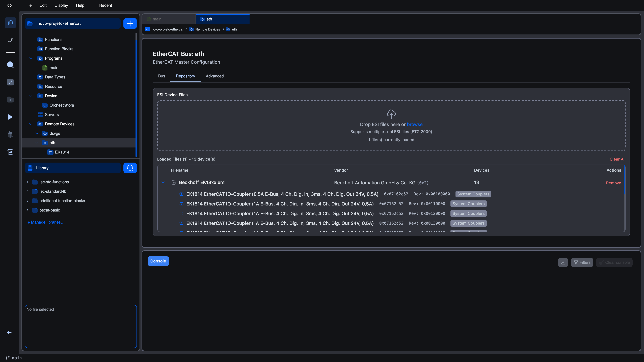Click device icon of Rev 0x00100000 row
Screen dimensions: 644x362
pyautogui.click(x=181, y=194)
